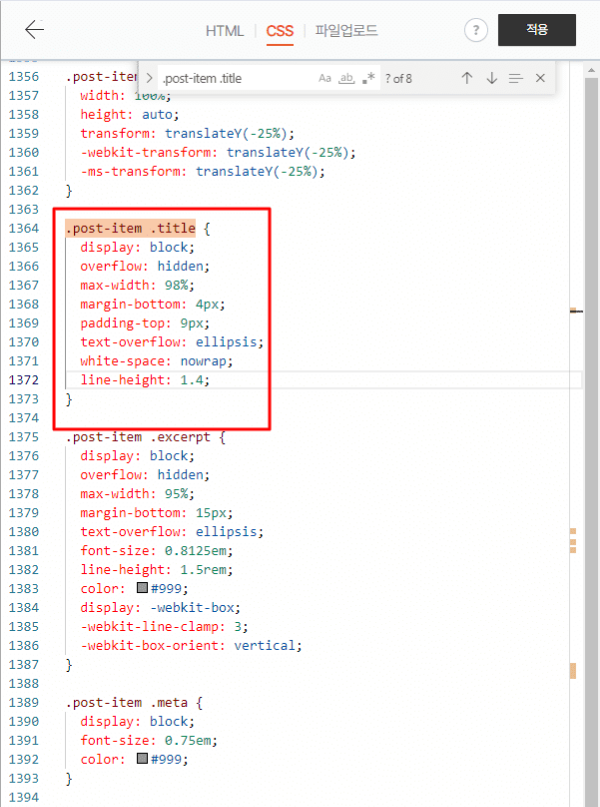Close the find widget
The height and width of the screenshot is (807, 600).
click(x=540, y=78)
